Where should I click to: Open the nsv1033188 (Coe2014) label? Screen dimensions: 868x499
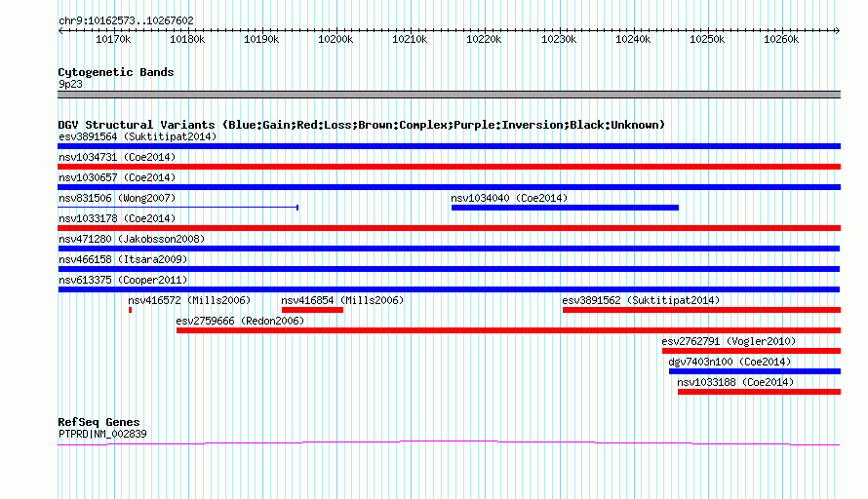click(x=735, y=382)
